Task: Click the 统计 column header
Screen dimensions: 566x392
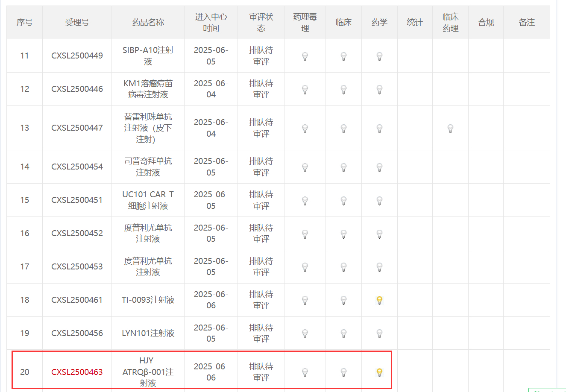Action: pyautogui.click(x=415, y=22)
